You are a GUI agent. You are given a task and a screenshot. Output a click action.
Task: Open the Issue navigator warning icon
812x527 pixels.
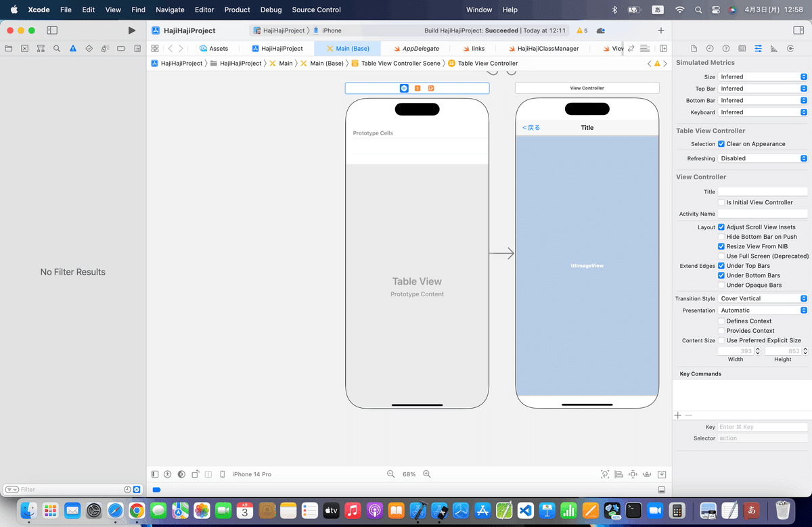(73, 49)
